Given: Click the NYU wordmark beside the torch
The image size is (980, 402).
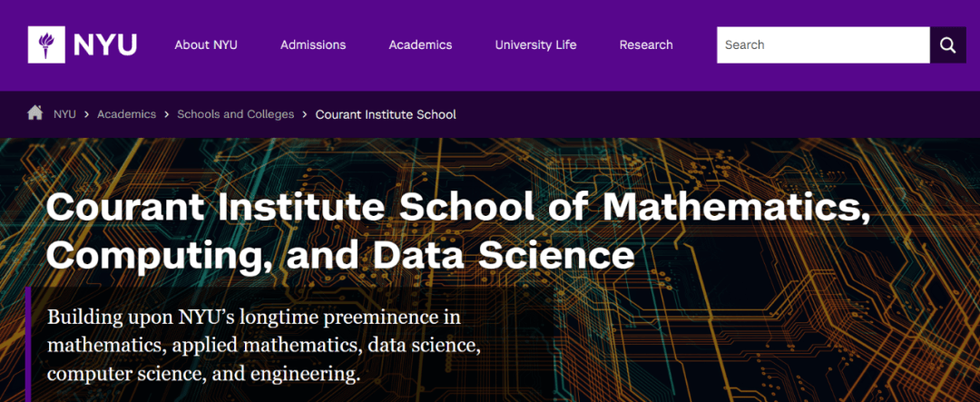Looking at the screenshot, I should [x=104, y=44].
